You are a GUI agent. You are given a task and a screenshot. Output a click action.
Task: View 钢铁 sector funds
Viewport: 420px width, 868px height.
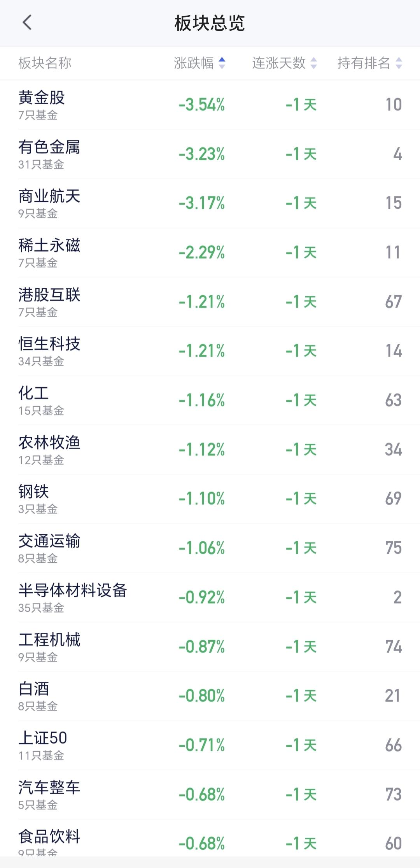[210, 499]
